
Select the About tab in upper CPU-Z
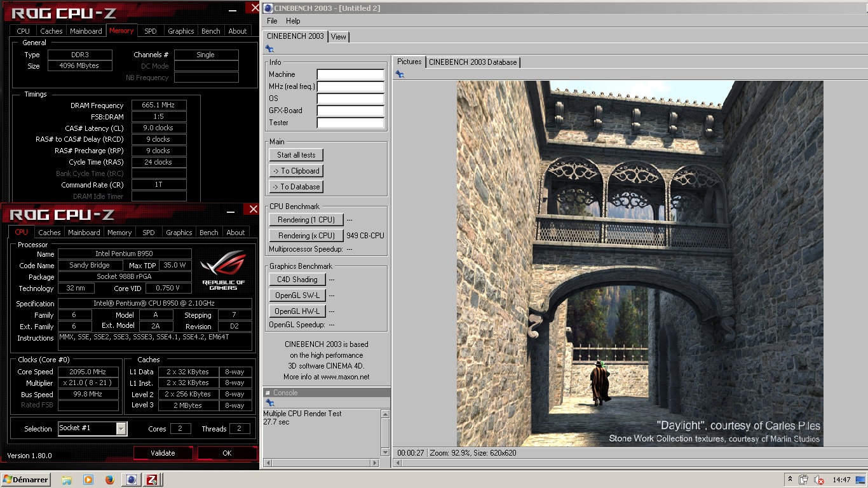coord(238,31)
